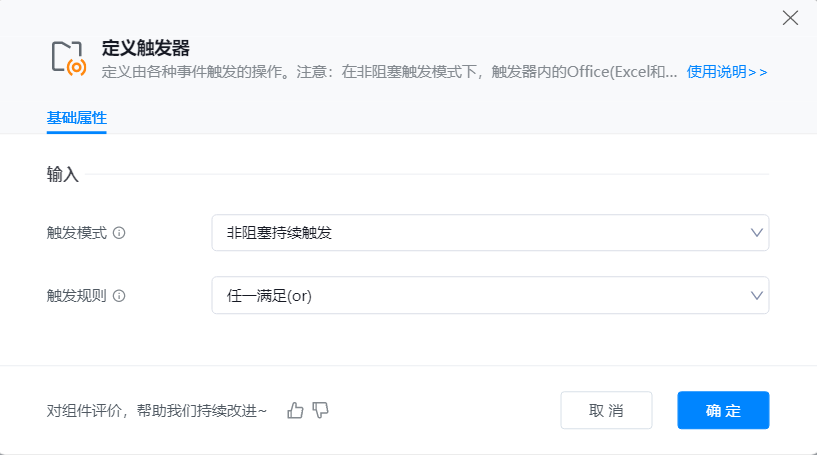Click the chevron arrow of the 触发模式 dropdown
The width and height of the screenshot is (817, 455).
(x=756, y=233)
